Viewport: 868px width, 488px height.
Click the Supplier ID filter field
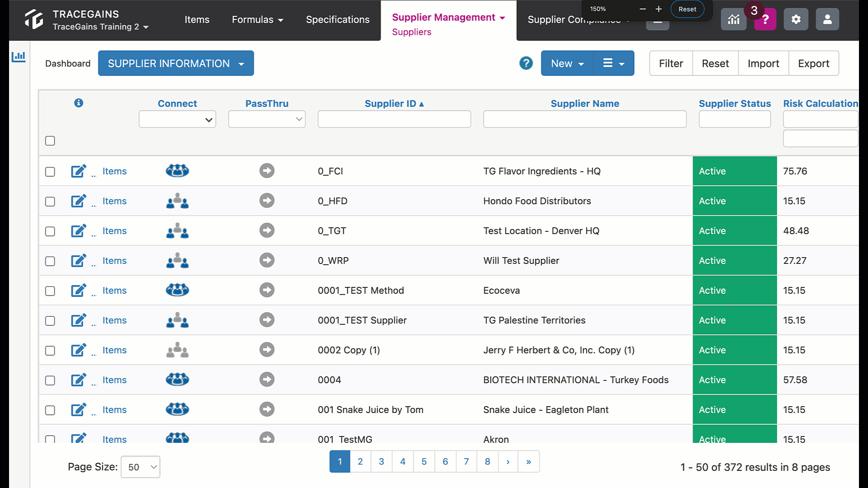[x=394, y=119]
